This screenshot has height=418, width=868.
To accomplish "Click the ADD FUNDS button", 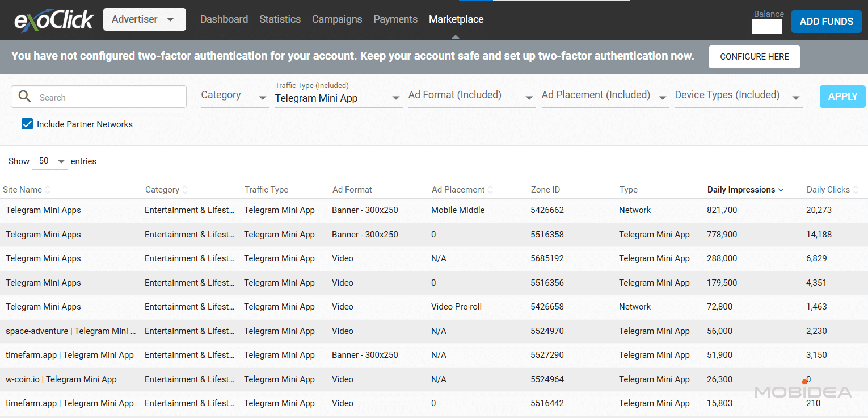I will [x=826, y=22].
